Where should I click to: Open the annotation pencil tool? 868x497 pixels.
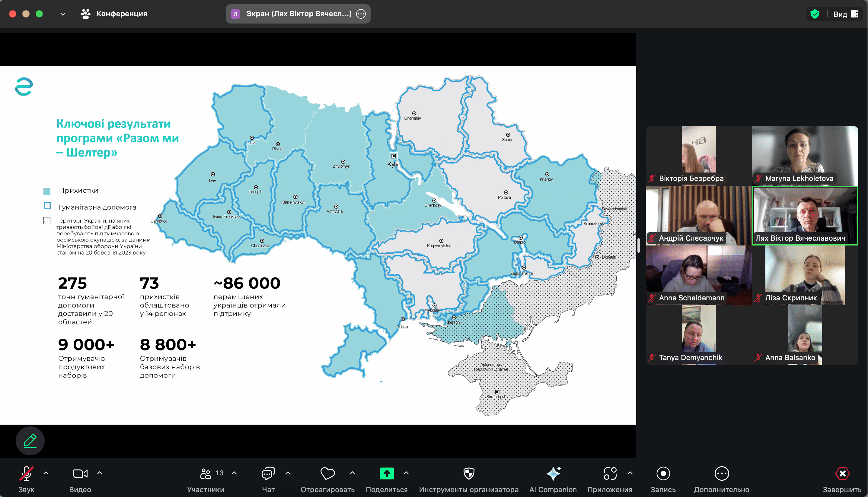point(30,441)
